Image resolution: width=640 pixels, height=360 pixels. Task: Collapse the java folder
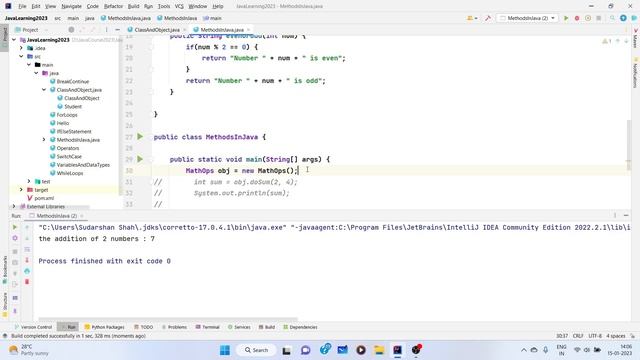[36, 73]
